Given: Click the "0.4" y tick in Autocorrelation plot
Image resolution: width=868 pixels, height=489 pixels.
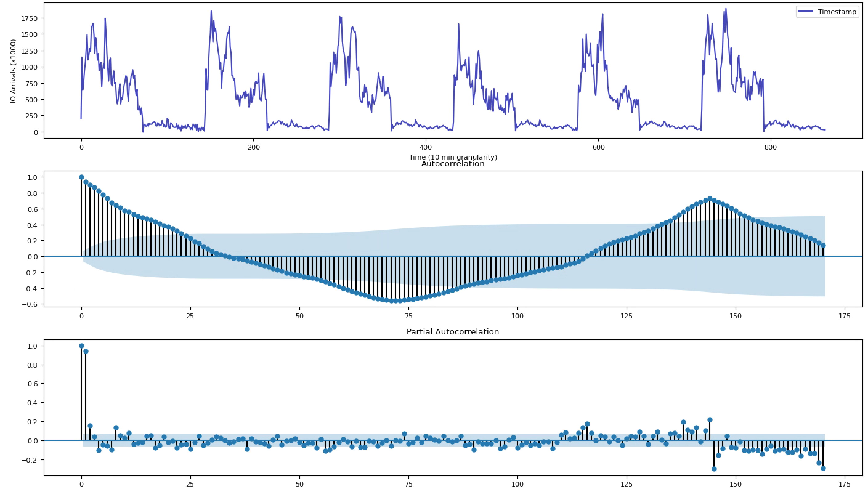Looking at the screenshot, I should [32, 225].
